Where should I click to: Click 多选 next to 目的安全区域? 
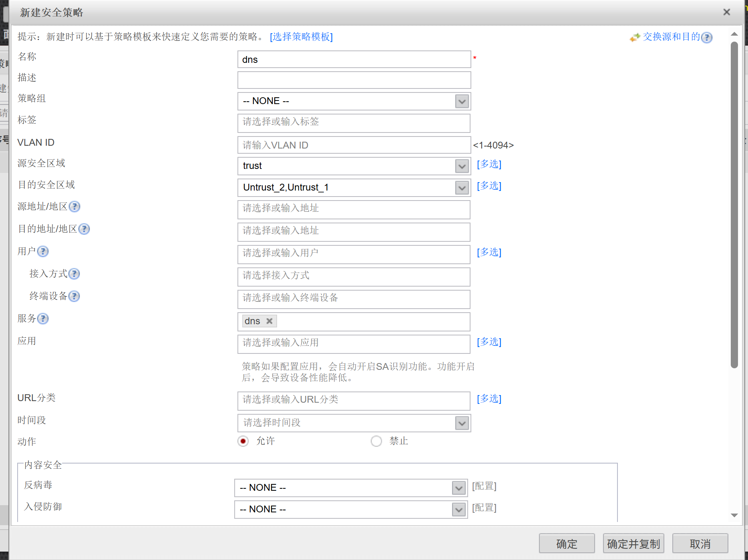489,186
